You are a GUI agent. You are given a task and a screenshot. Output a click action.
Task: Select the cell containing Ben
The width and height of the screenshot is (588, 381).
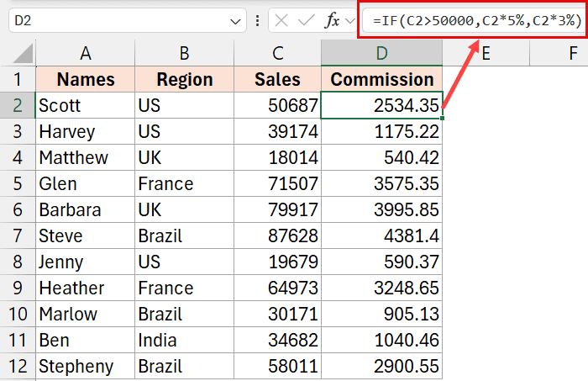86,340
